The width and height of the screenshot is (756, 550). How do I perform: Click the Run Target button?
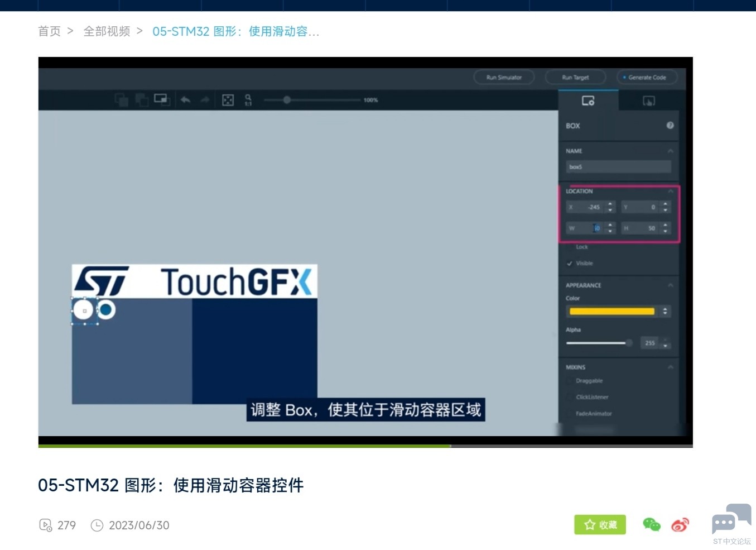575,77
